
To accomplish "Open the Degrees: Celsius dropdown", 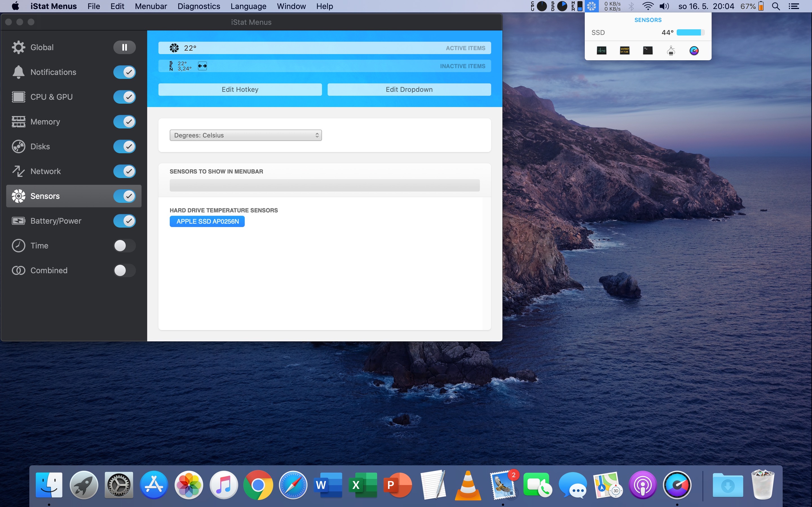I will (x=246, y=135).
